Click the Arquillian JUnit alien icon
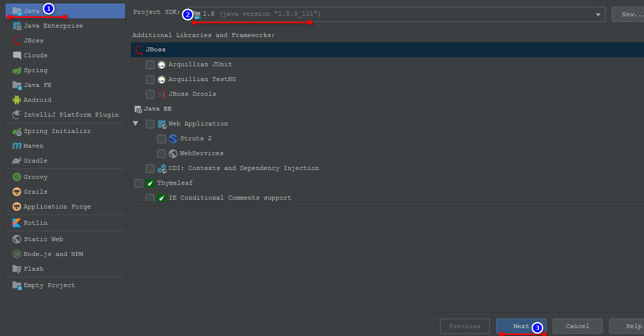Image resolution: width=644 pixels, height=336 pixels. pyautogui.click(x=162, y=64)
